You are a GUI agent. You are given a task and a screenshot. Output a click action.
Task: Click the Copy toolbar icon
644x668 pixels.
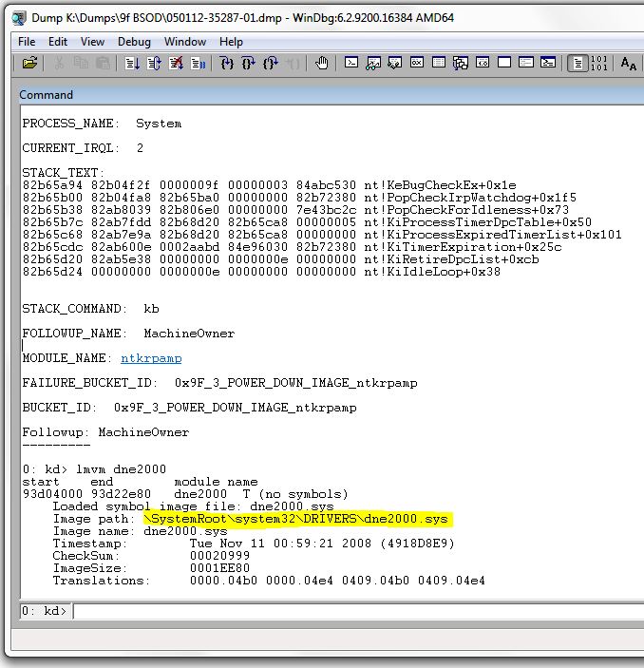81,64
